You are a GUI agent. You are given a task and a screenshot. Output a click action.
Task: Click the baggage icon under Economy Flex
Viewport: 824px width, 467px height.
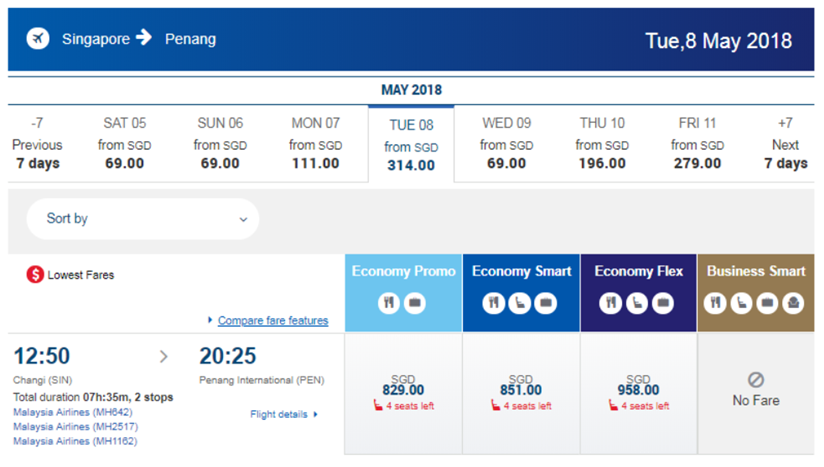click(x=663, y=303)
